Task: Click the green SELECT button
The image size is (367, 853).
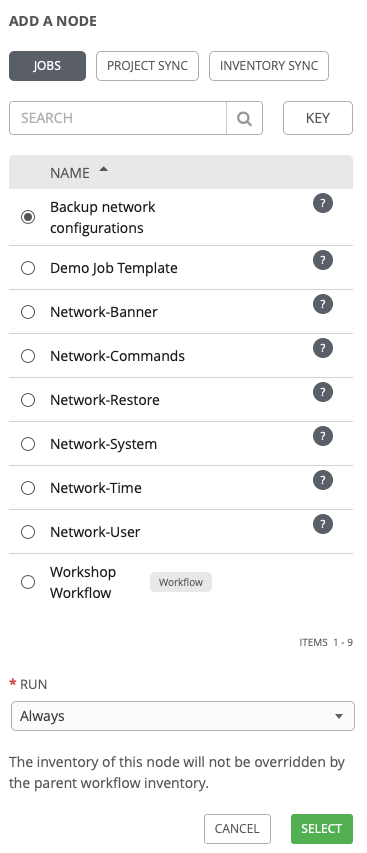Action: 322,829
